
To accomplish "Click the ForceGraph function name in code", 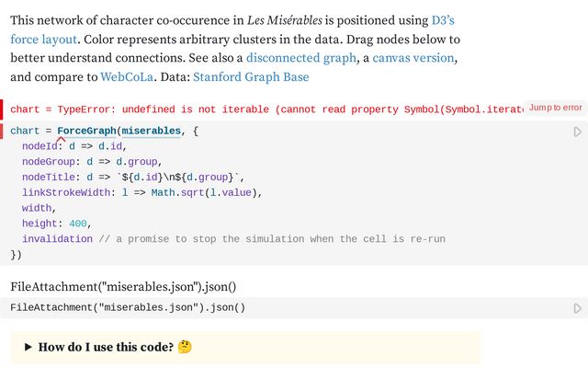I will pos(86,131).
